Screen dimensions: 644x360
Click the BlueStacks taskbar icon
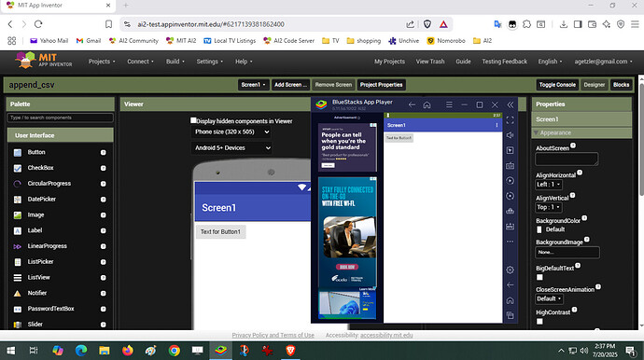(x=220, y=351)
